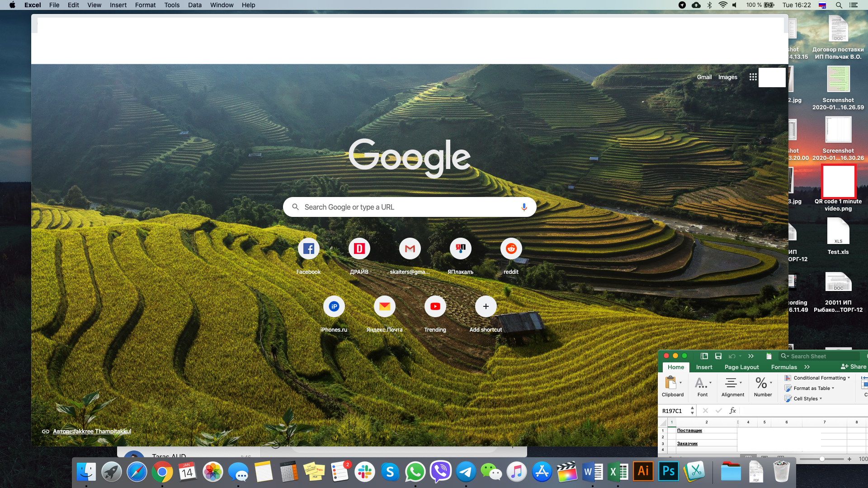
Task: Click the Share button in Excel
Action: click(x=854, y=366)
